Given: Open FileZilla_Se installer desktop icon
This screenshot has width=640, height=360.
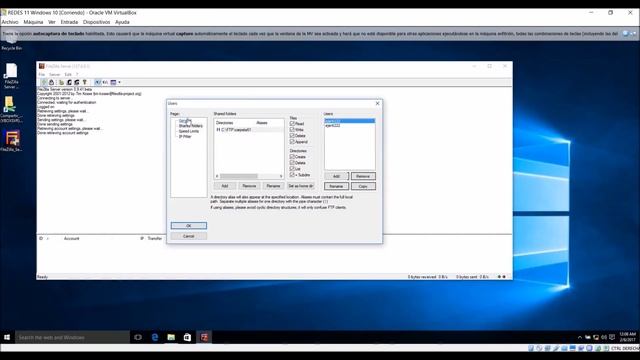Looking at the screenshot, I should (11, 141).
